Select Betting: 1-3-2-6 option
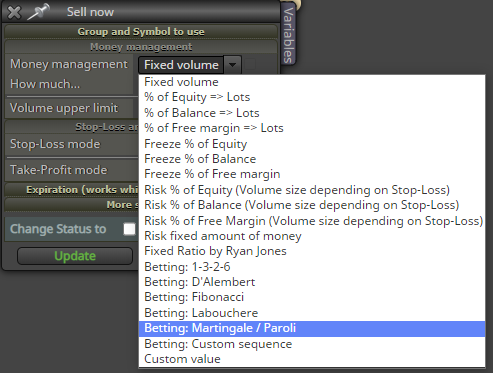Image resolution: width=493 pixels, height=373 pixels. pyautogui.click(x=312, y=267)
